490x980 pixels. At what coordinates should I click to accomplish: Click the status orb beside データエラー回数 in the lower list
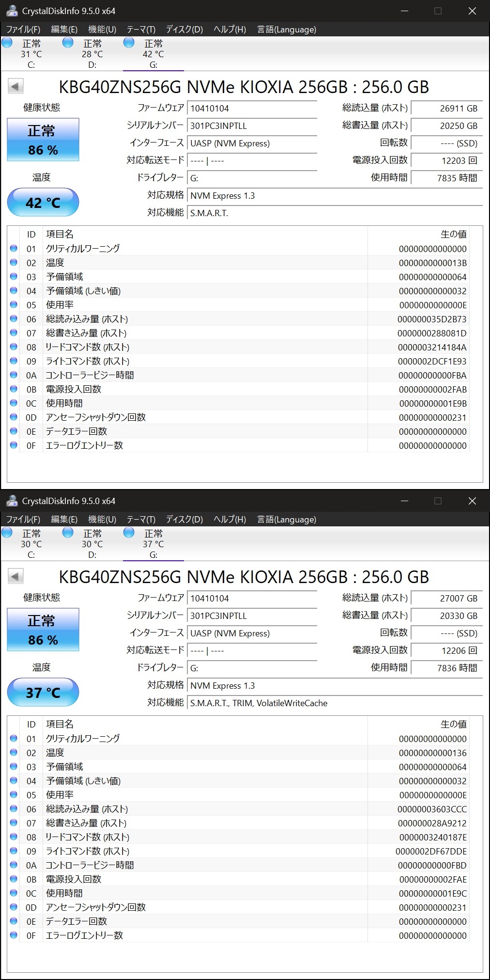[x=14, y=921]
